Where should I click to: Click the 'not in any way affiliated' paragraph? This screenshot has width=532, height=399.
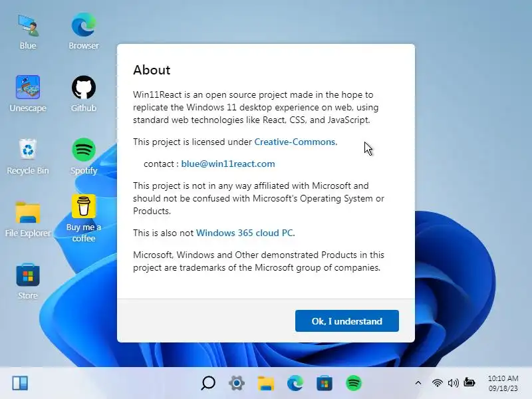click(259, 198)
